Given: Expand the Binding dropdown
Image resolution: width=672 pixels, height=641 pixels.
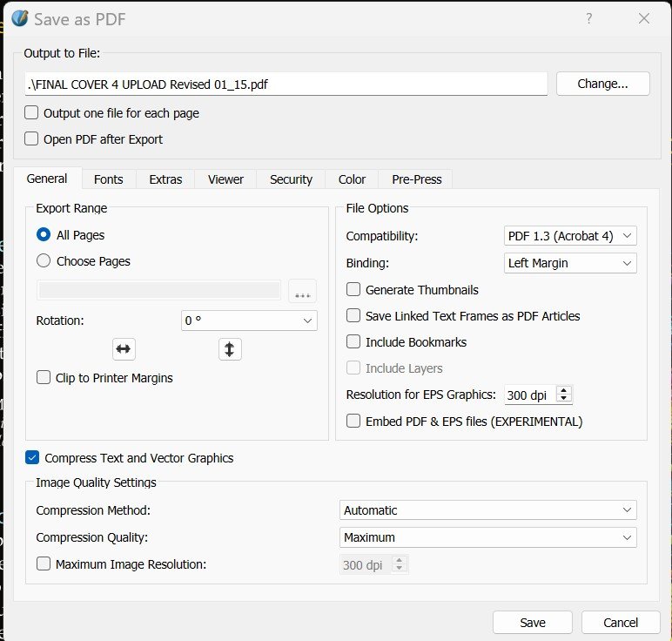Looking at the screenshot, I should tap(570, 263).
